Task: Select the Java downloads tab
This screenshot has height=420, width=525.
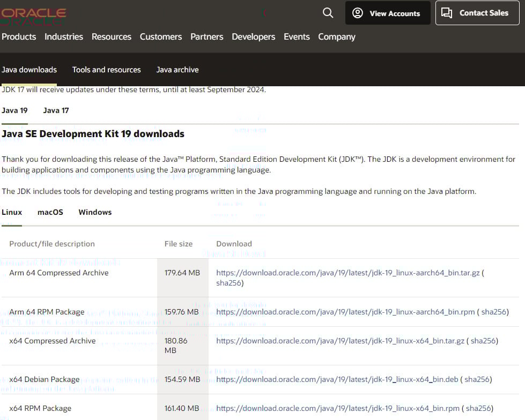Action: click(x=29, y=70)
